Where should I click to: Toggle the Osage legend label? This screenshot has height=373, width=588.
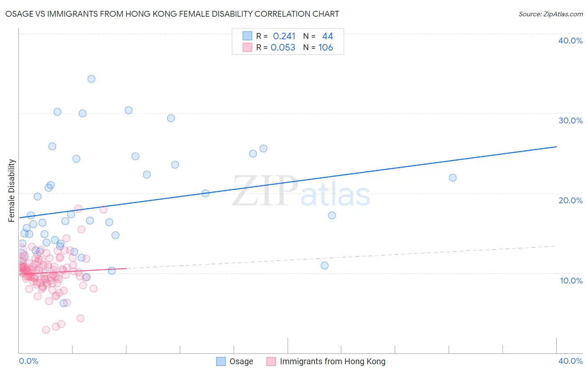tap(241, 361)
